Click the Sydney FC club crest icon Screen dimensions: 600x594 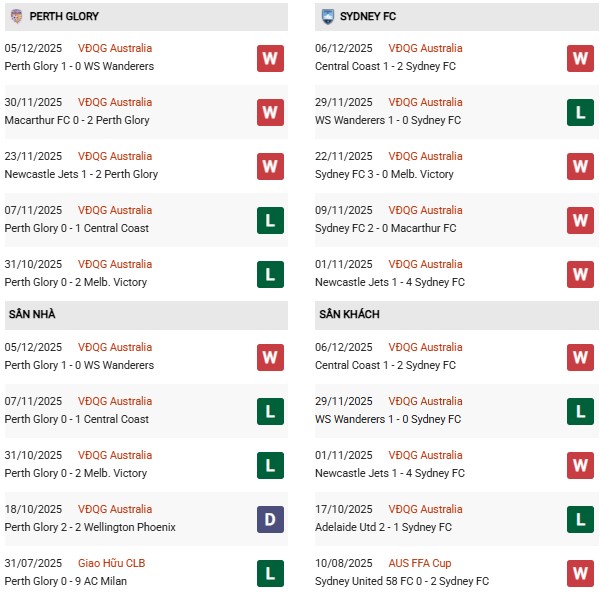point(327,16)
